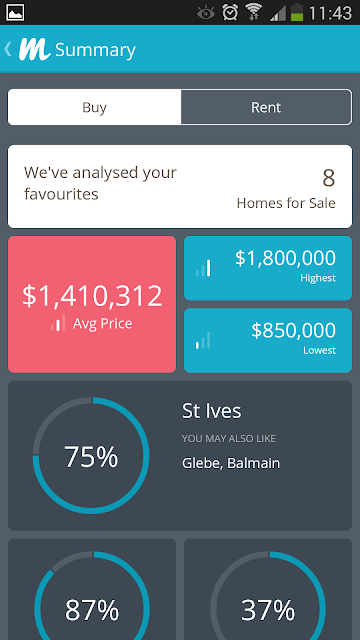The image size is (360, 640).
Task: Click the app logo in the header
Action: pyautogui.click(x=34, y=49)
